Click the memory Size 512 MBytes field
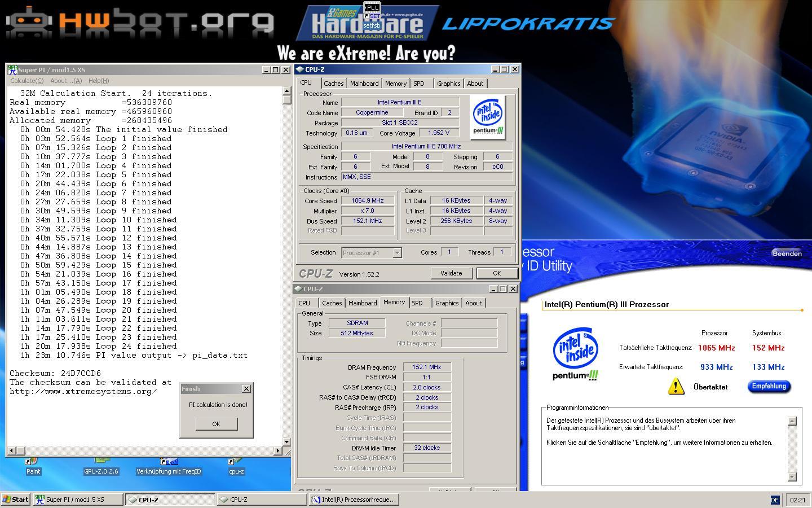 coord(358,334)
